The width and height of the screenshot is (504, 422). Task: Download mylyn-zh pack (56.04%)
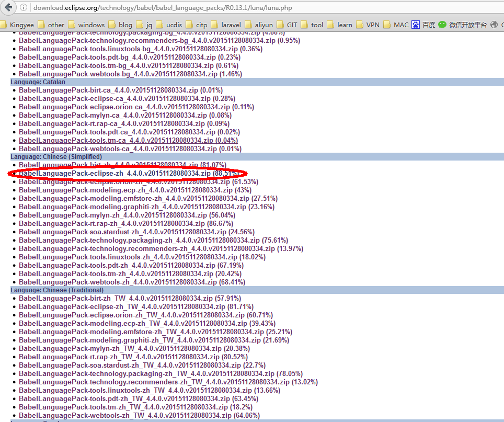127,215
